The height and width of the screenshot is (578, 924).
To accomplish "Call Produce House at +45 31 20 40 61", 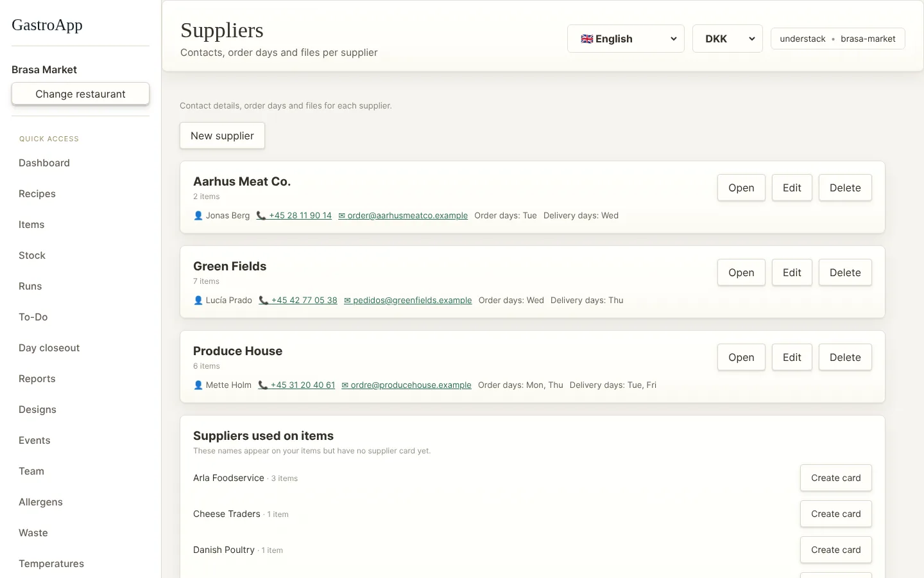I will (x=296, y=385).
